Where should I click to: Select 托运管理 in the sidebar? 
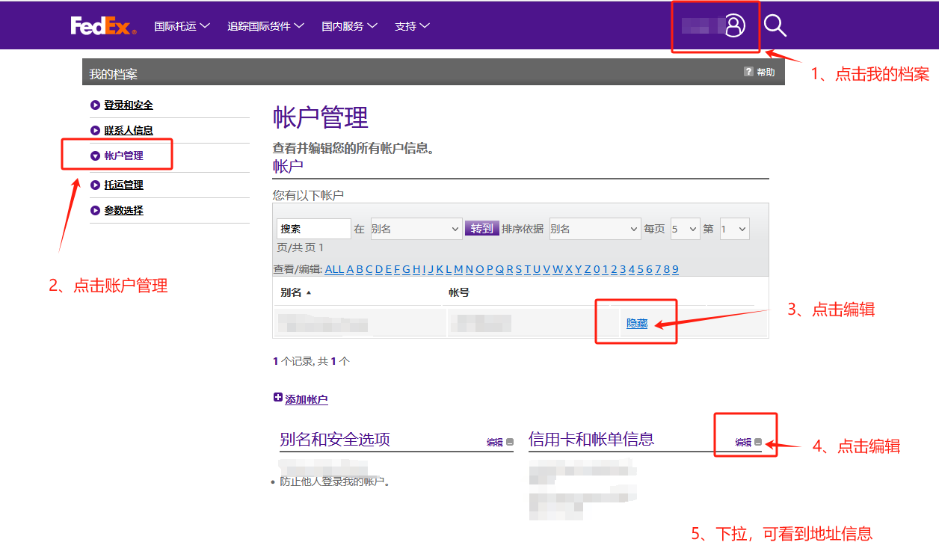coord(123,185)
